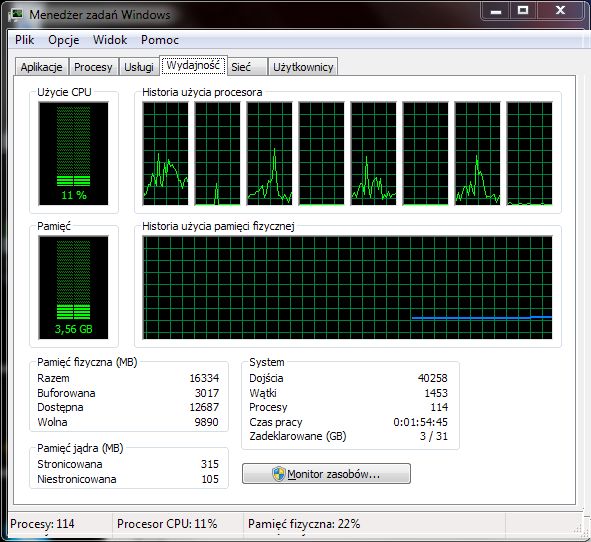This screenshot has width=591, height=542.
Task: Switch to the Użytkownicy tab
Action: [x=303, y=67]
